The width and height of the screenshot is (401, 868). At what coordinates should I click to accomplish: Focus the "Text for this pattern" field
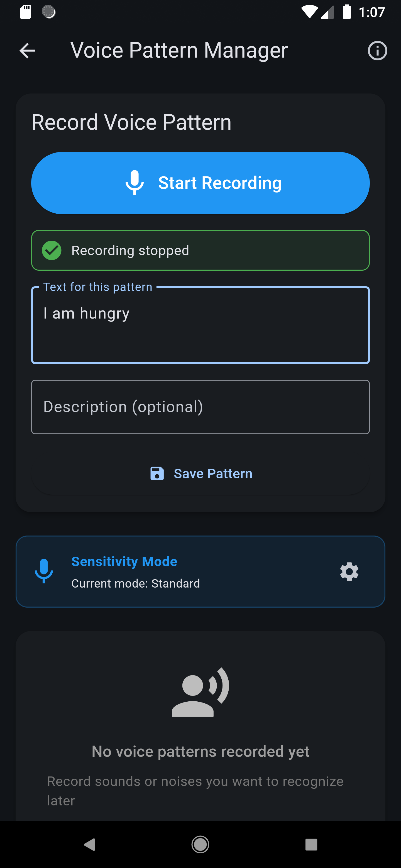point(200,325)
